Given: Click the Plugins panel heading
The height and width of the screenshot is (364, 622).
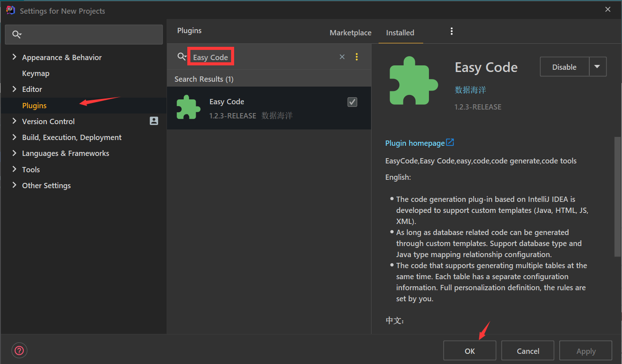Looking at the screenshot, I should [190, 30].
